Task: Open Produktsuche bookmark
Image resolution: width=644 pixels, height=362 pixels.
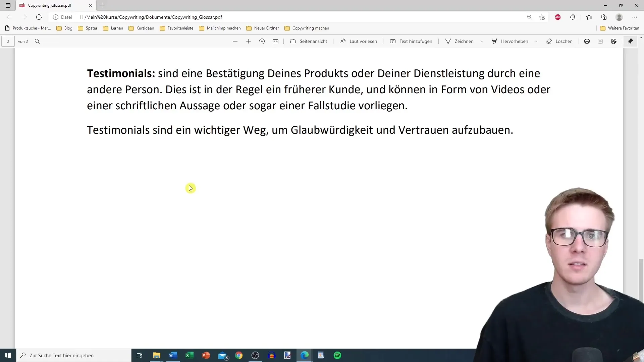Action: point(28,28)
